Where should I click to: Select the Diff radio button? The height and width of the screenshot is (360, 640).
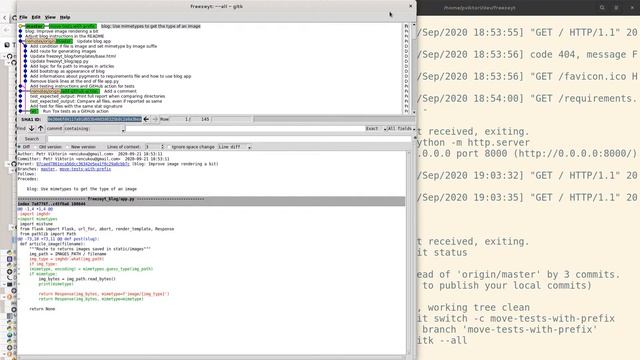coord(24,147)
